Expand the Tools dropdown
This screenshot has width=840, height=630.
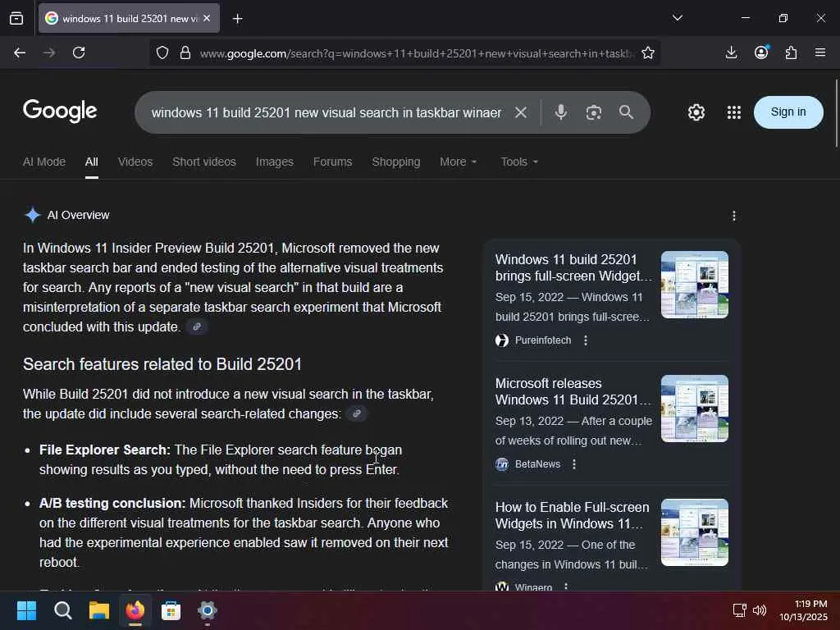(519, 162)
